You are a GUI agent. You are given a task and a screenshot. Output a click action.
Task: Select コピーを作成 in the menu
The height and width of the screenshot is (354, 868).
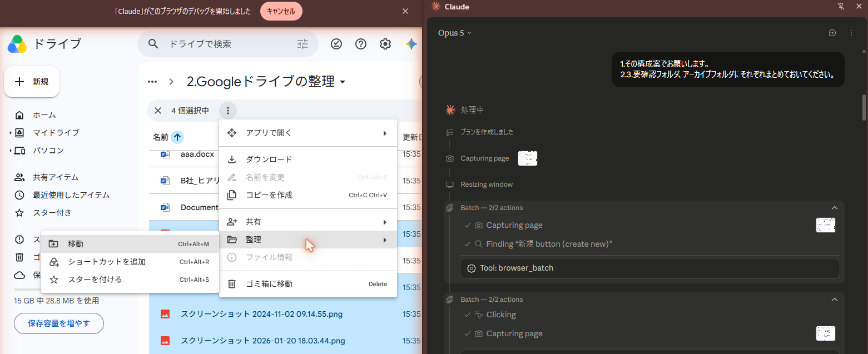pos(308,195)
